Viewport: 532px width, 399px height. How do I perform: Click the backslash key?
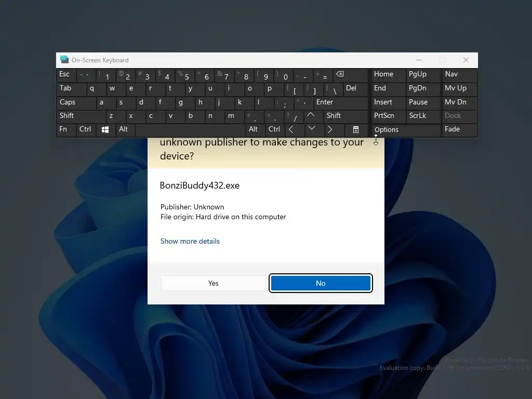[x=333, y=89]
